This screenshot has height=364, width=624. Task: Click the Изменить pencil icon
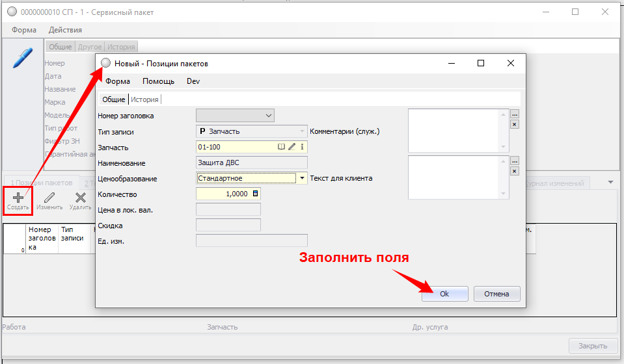coord(49,198)
